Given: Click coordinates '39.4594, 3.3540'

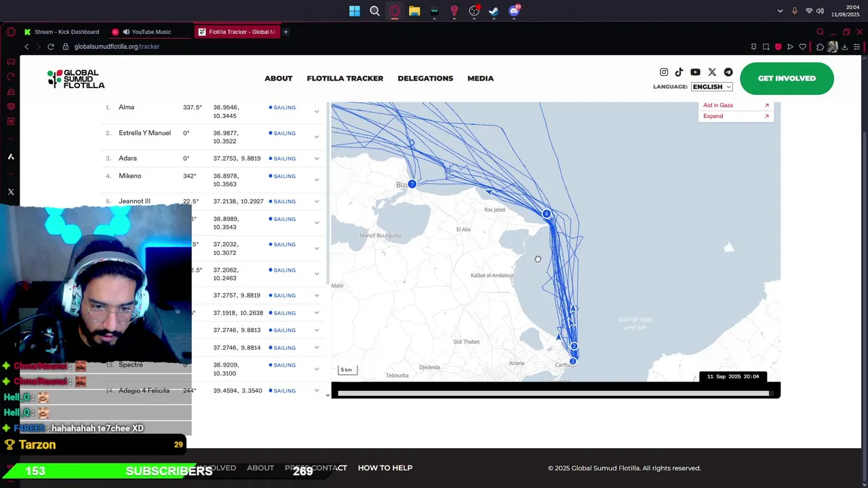Looking at the screenshot, I should 237,390.
